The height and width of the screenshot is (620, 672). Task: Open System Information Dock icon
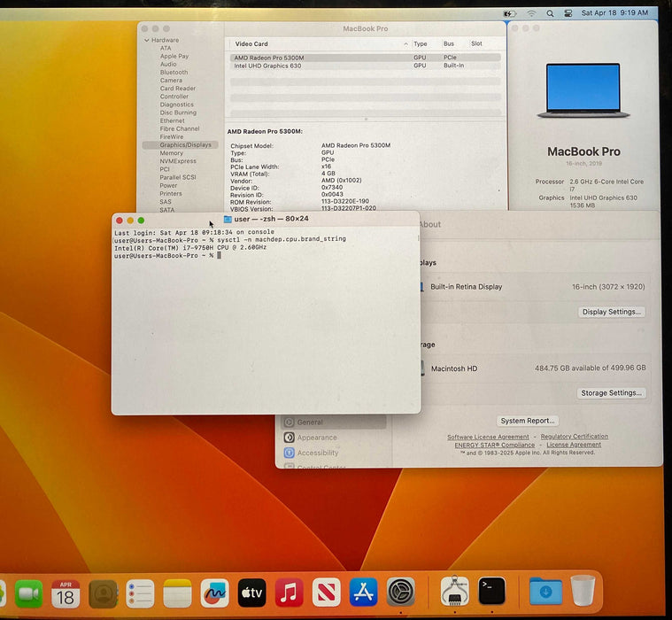click(x=455, y=591)
